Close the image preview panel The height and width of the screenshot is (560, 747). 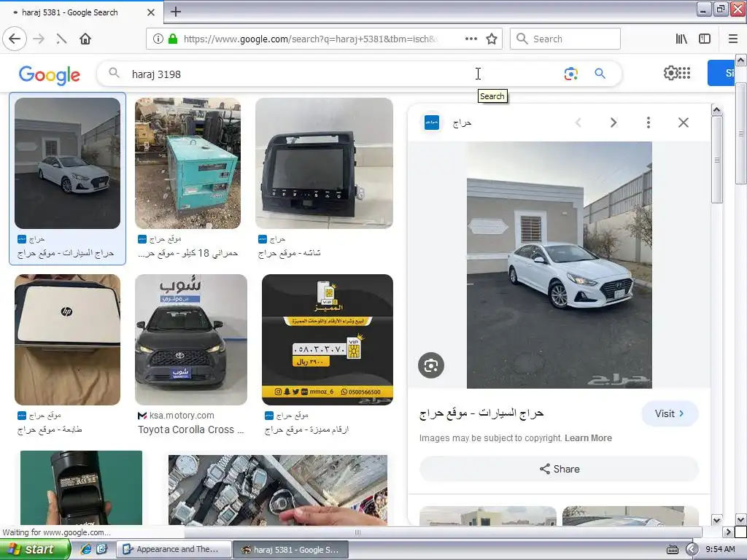coord(683,122)
